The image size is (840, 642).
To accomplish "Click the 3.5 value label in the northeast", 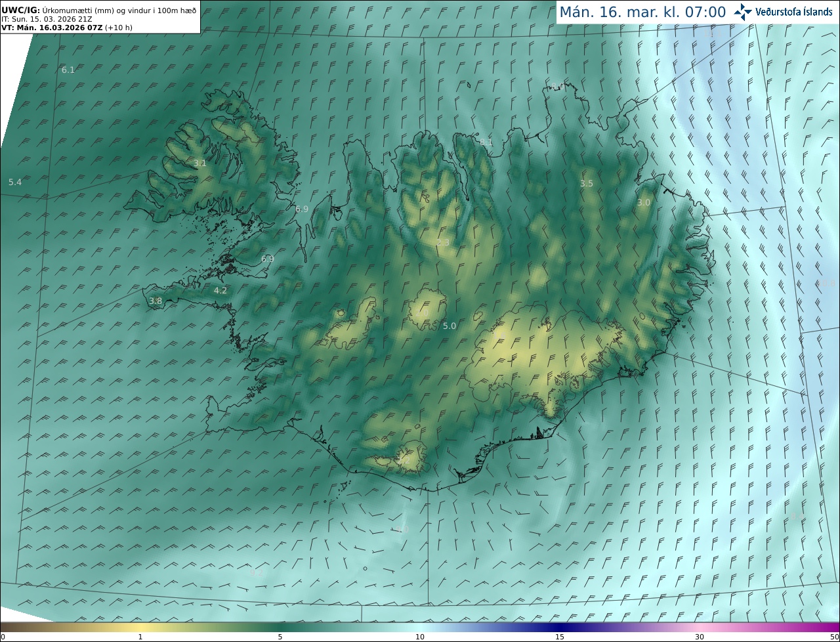I will (x=587, y=184).
